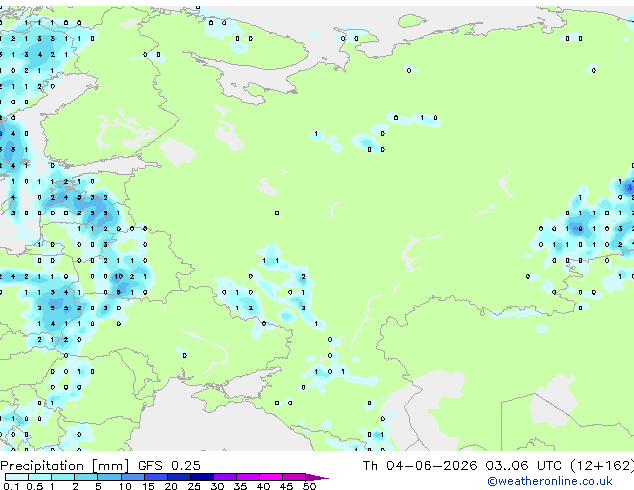Pick the 35–40 mm legend swatch

coord(248,477)
